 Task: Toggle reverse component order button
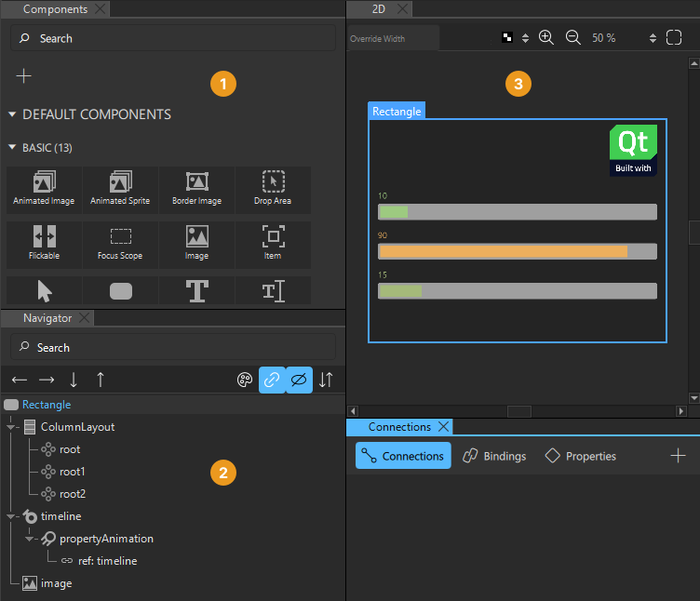pos(326,380)
